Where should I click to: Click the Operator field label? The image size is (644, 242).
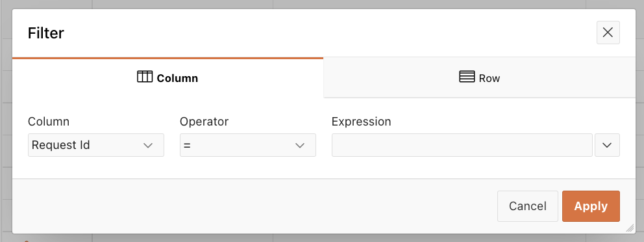pos(204,122)
